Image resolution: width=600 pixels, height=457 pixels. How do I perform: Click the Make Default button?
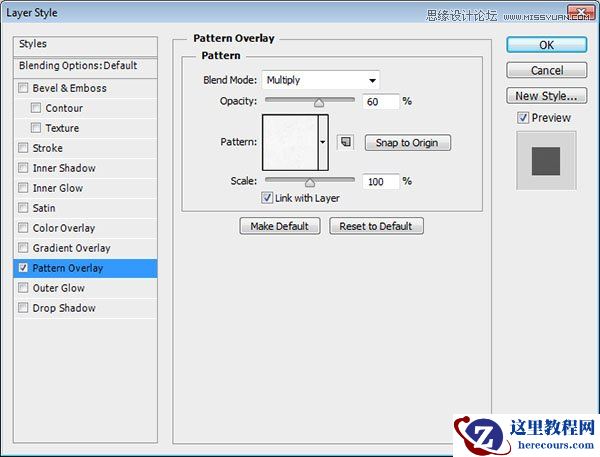coord(280,226)
